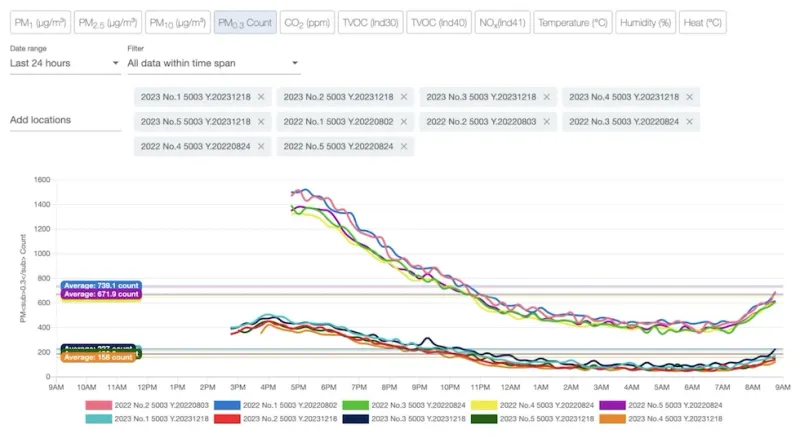The image size is (800, 438).
Task: Remove the 2022 No.1 5003 location chip
Action: [404, 122]
